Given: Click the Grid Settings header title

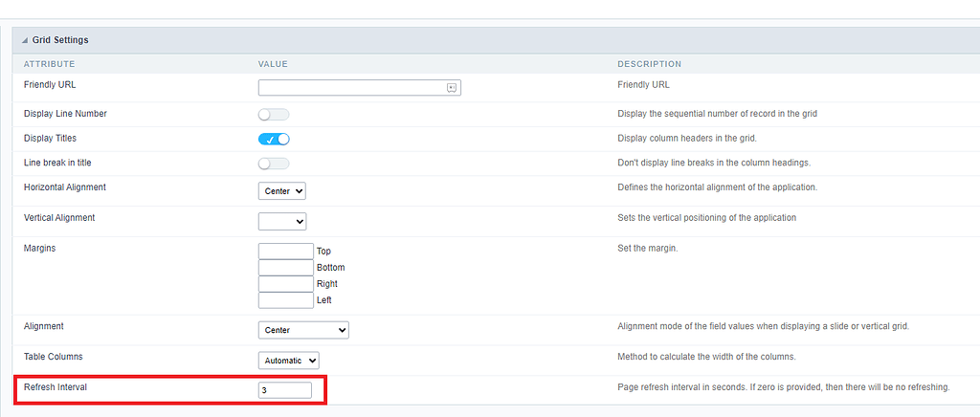Looking at the screenshot, I should coord(60,40).
